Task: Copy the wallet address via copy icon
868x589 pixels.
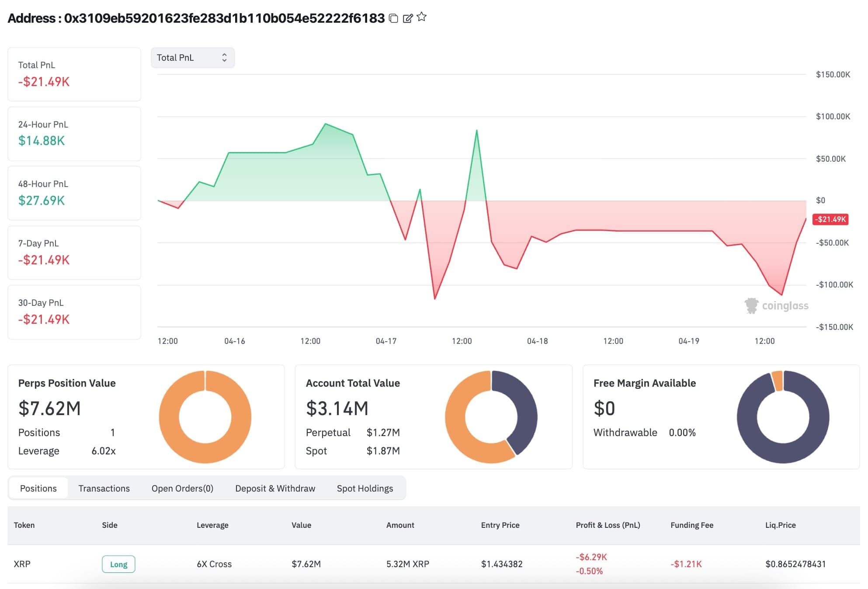Action: 393,18
